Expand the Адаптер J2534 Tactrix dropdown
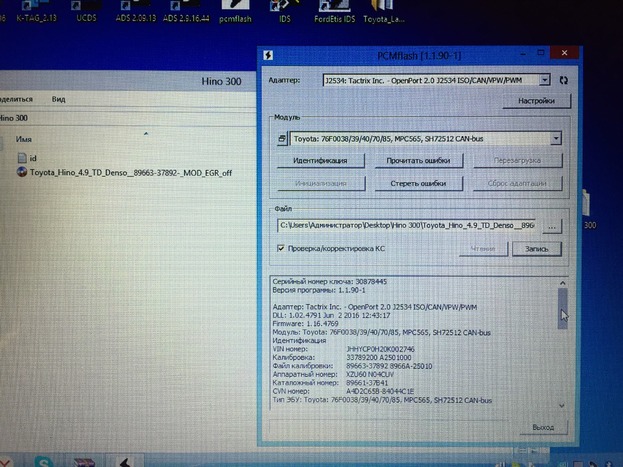The image size is (623, 467). (x=544, y=79)
